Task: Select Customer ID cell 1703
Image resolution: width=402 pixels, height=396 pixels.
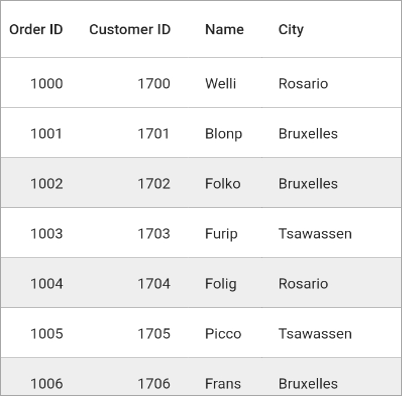Action: click(x=154, y=234)
